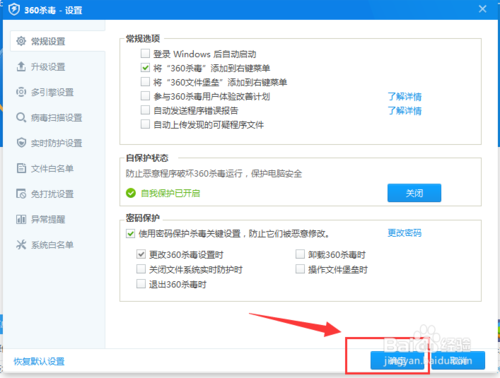
Task: Uncheck 将360杀毒添加到右键菜单
Action: tap(145, 68)
